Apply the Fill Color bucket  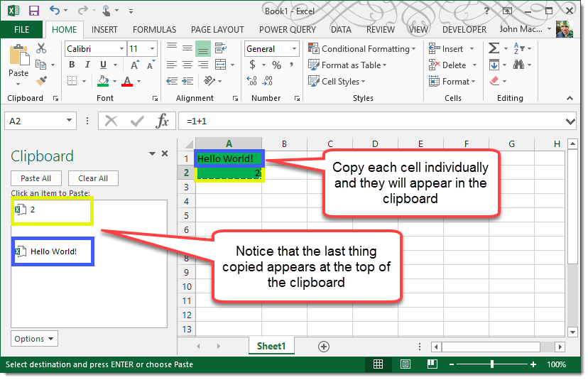[x=103, y=81]
